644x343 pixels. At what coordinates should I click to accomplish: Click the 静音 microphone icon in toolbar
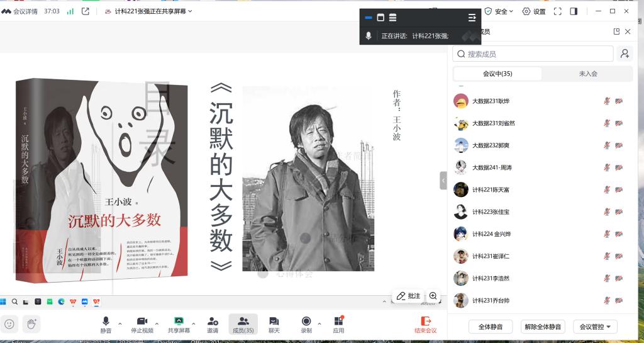[106, 322]
